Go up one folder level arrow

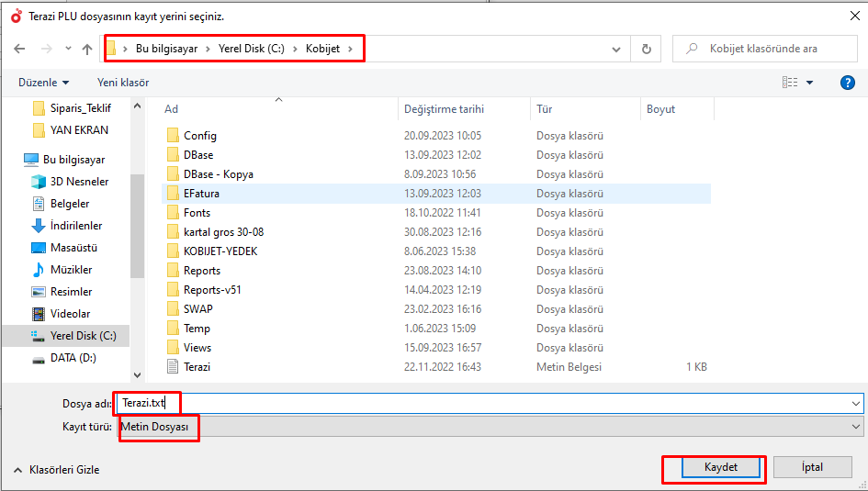[x=87, y=49]
